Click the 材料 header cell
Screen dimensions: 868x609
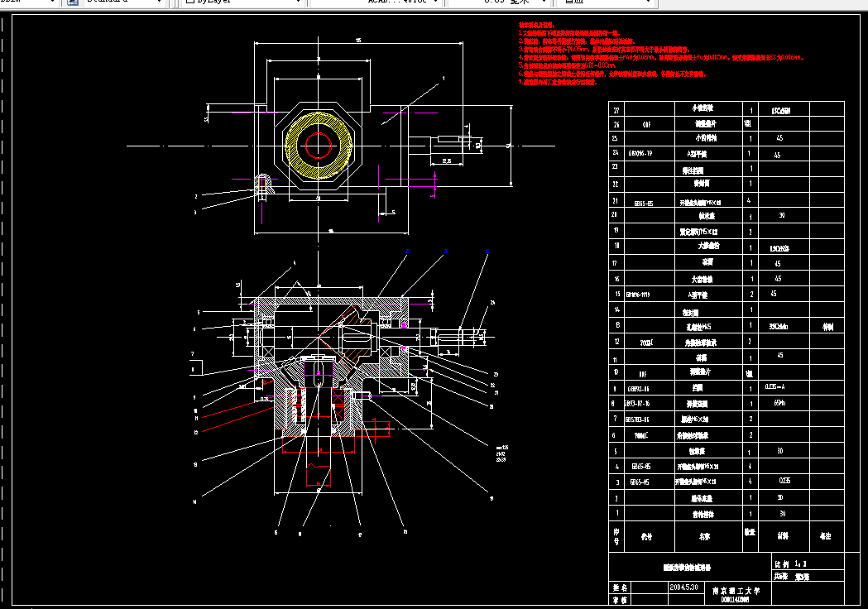784,536
